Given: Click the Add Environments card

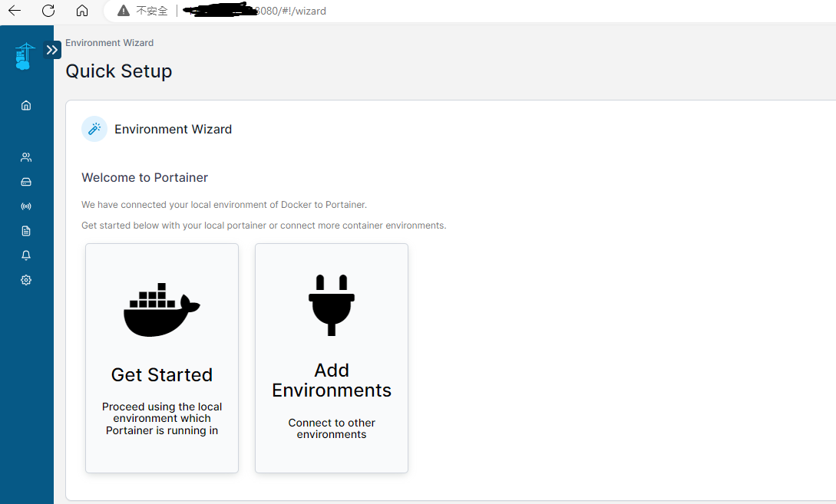Looking at the screenshot, I should [x=332, y=358].
